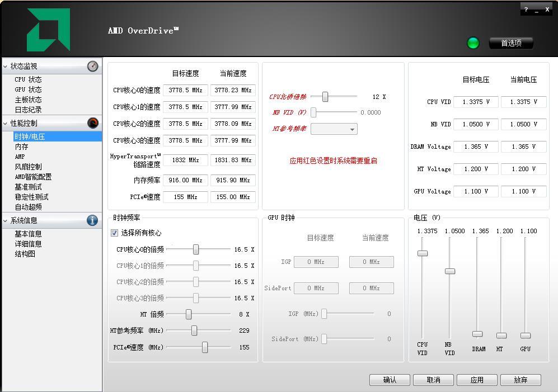Click the HT Voltage target field

tap(476, 169)
